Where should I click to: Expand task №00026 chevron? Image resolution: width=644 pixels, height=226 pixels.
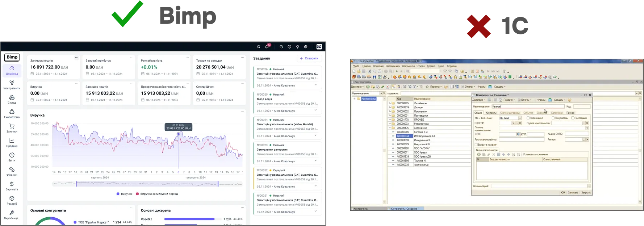315,85
